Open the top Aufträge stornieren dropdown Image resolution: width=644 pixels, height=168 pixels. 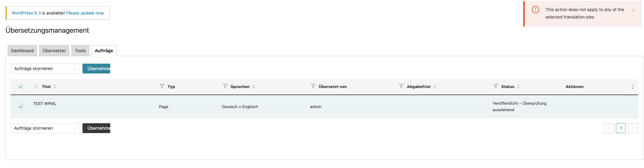pos(45,69)
